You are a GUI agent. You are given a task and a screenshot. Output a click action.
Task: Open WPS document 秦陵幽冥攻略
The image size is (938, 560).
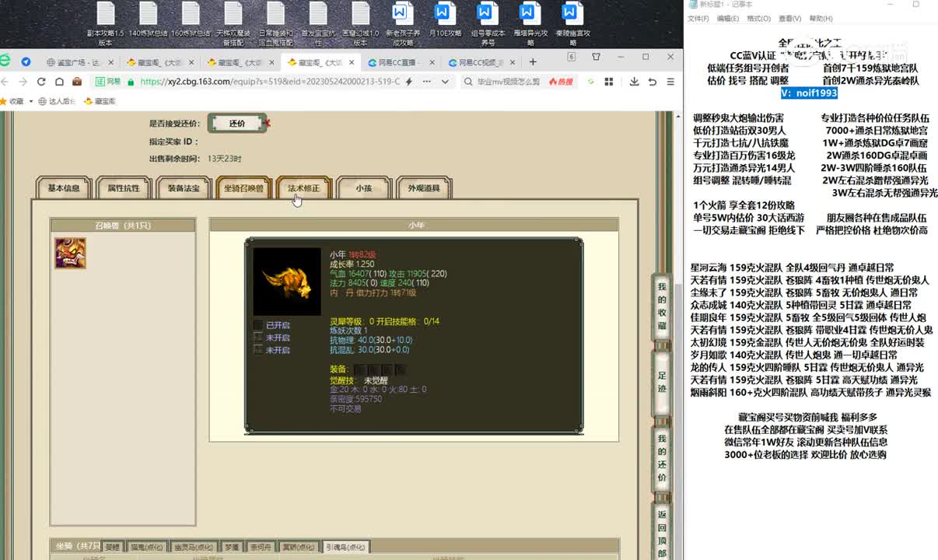[x=572, y=23]
